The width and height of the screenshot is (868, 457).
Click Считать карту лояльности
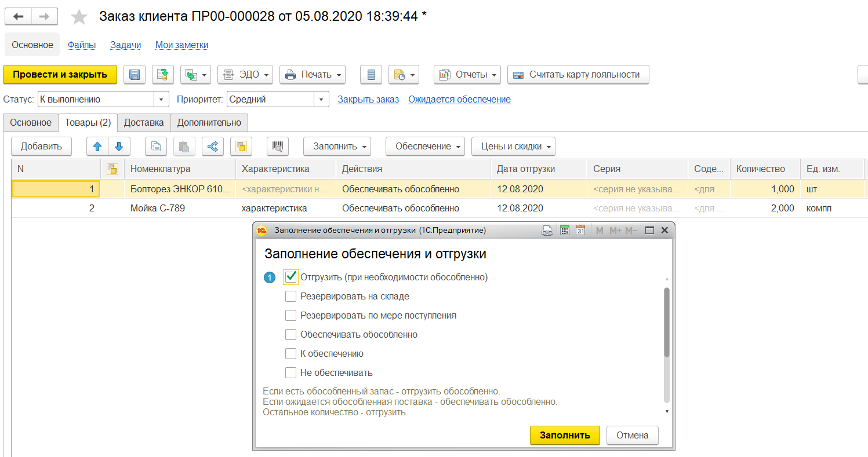point(578,75)
